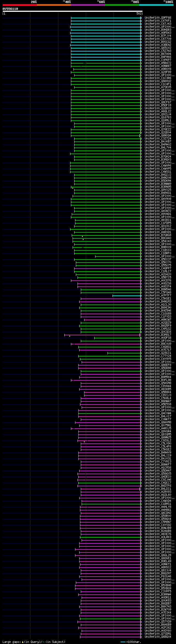176x644 pixels.
Task: Open alignment for UniRef100_A1CL30
Action: (158, 305)
